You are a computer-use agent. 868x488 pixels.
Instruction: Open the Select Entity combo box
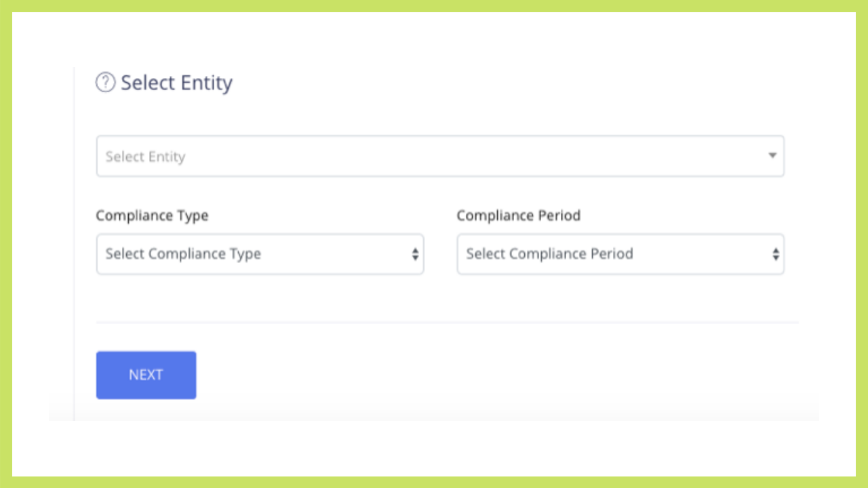[439, 156]
